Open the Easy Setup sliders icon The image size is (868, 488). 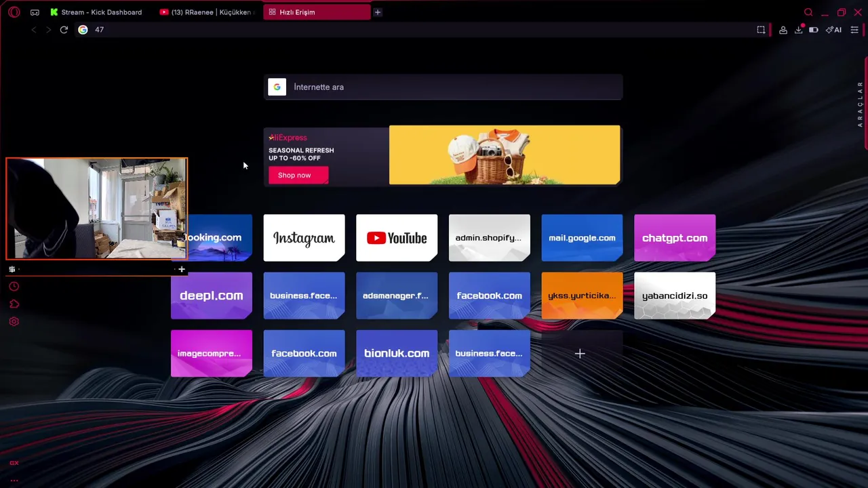854,30
